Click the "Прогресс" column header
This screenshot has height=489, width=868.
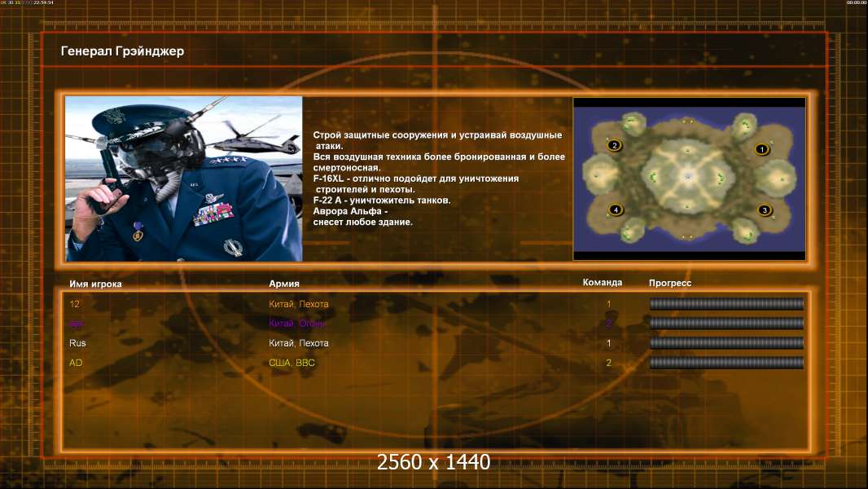click(x=670, y=283)
